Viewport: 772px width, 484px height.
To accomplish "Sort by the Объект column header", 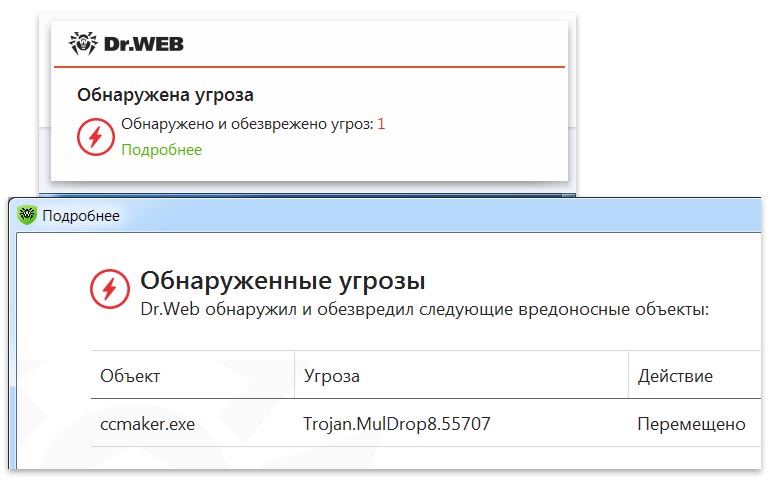I will point(193,376).
